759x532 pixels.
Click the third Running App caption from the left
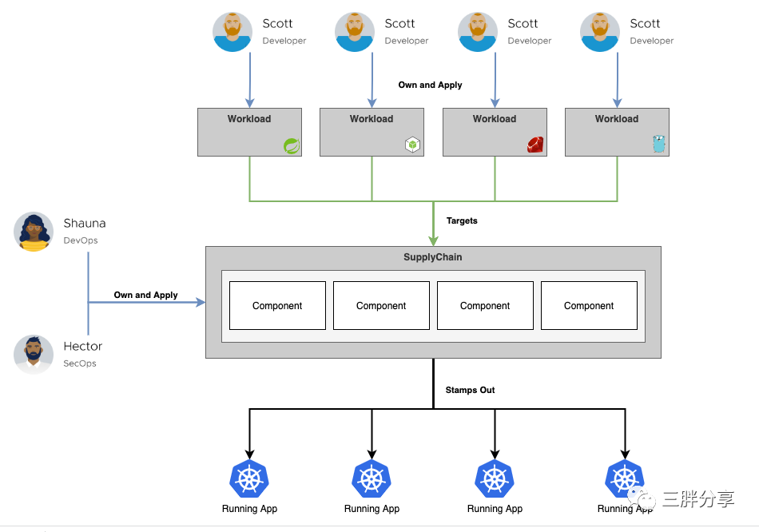pyautogui.click(x=495, y=509)
